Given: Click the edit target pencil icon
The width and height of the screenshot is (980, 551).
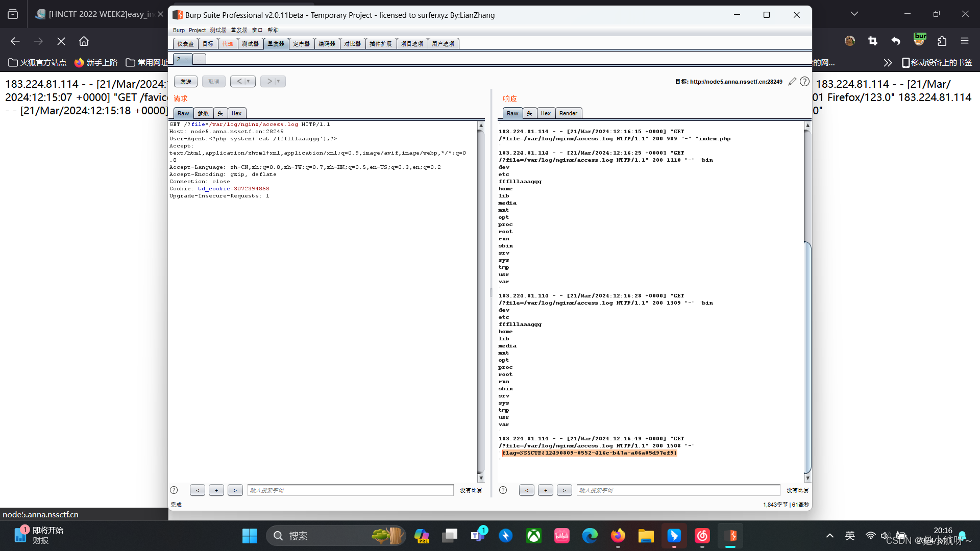Looking at the screenshot, I should [792, 82].
